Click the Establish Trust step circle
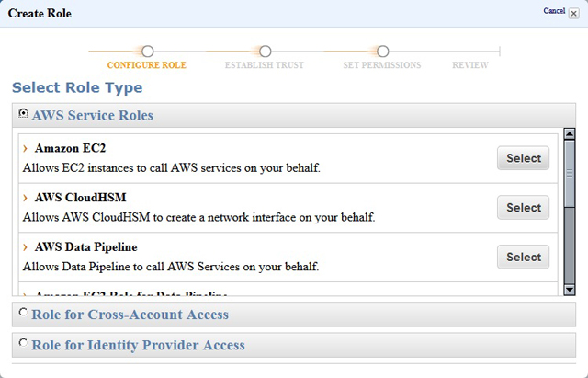Image resolution: width=588 pixels, height=378 pixels. [x=266, y=52]
